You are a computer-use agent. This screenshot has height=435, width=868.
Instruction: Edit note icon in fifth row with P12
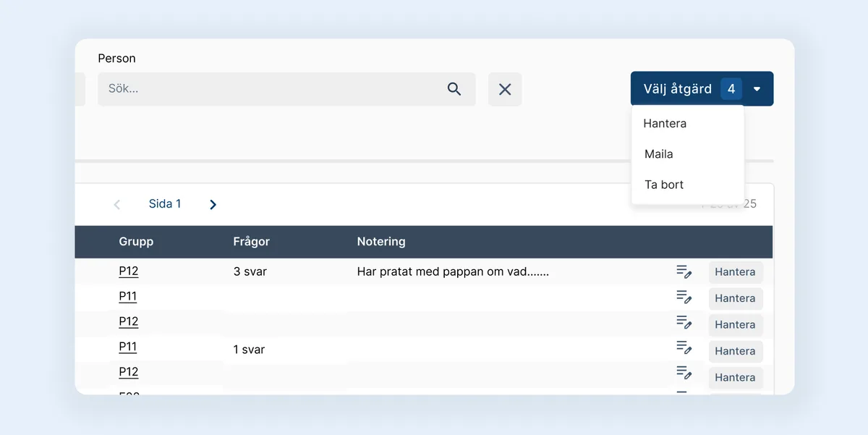coord(684,373)
